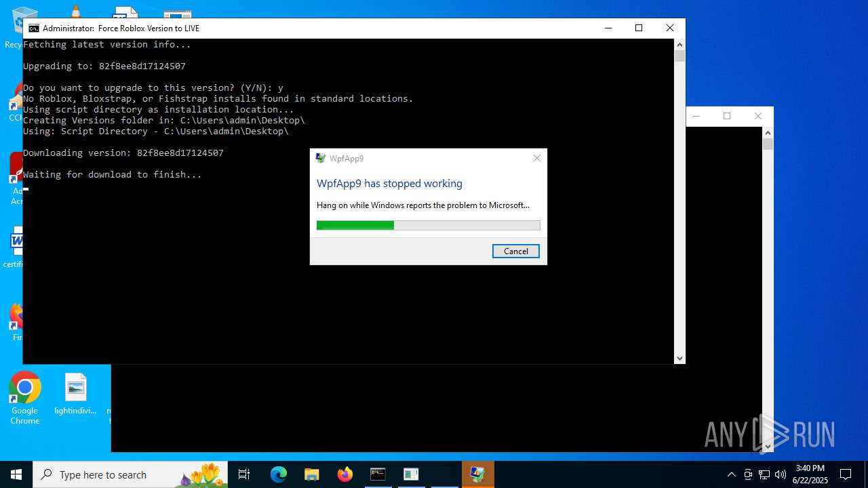Open volume control tray icon
The image size is (868, 488).
tap(781, 474)
